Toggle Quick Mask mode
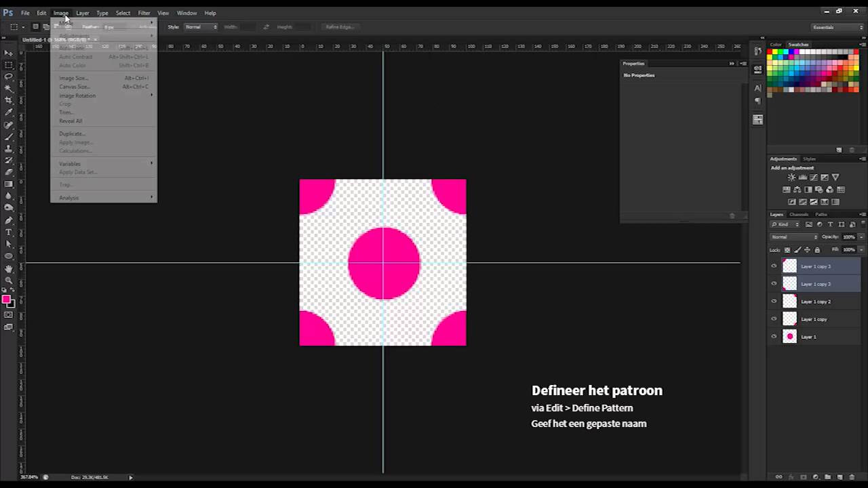 pos(9,315)
